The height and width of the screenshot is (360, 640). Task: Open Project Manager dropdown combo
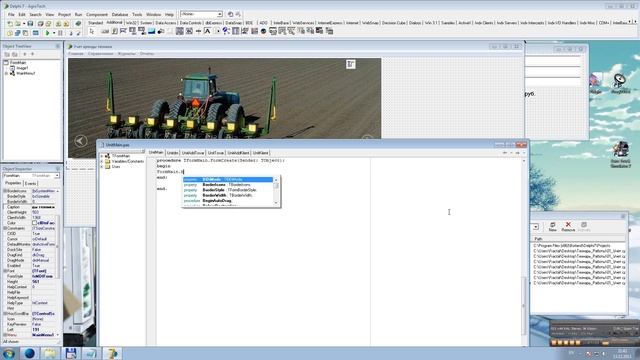point(536,227)
